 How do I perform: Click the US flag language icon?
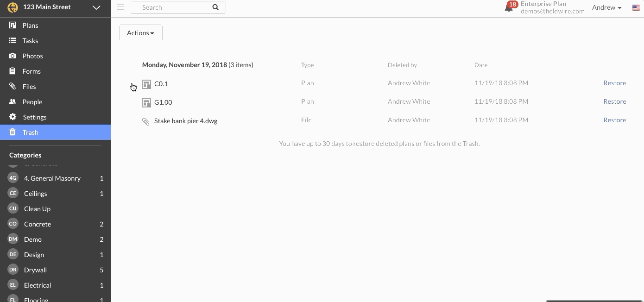636,7
